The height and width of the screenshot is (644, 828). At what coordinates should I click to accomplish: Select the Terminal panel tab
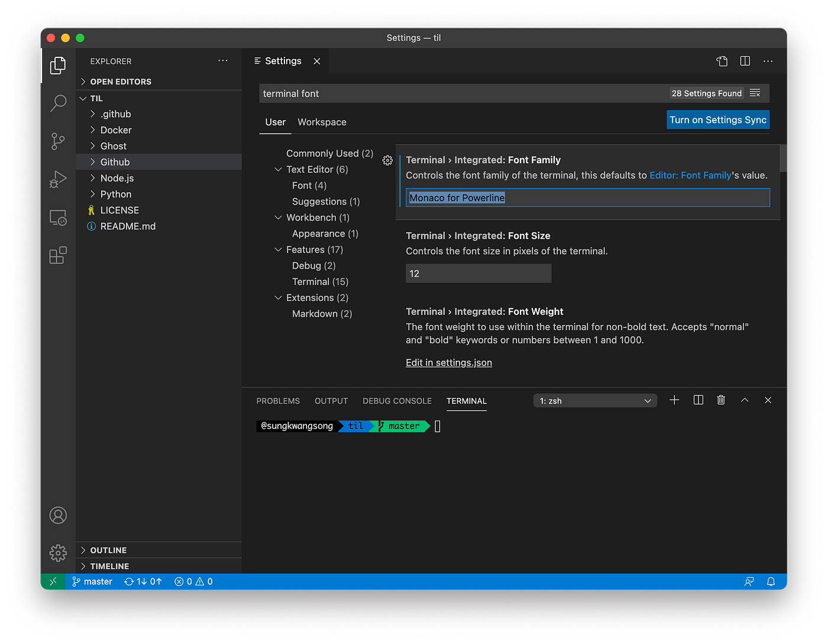[x=467, y=401]
